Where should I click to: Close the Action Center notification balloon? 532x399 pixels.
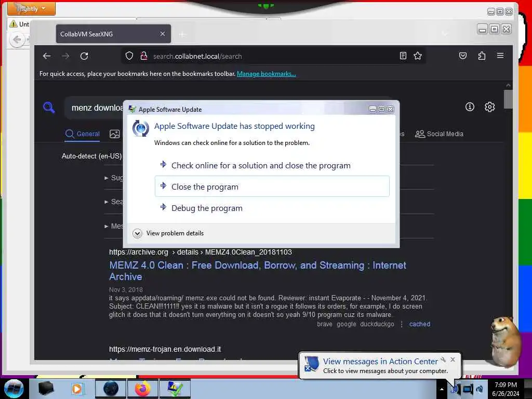[453, 360]
